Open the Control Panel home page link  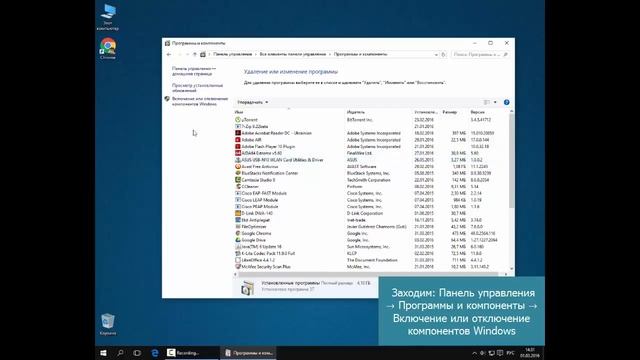tap(194, 71)
